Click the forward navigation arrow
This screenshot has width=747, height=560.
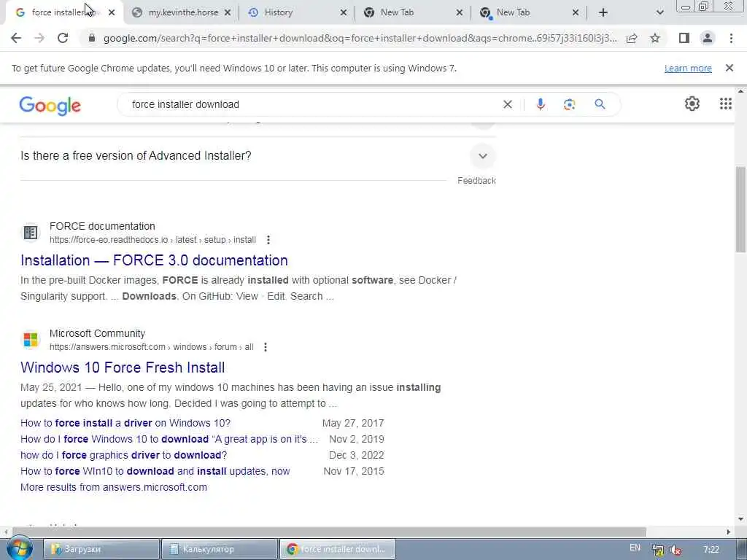tap(39, 38)
